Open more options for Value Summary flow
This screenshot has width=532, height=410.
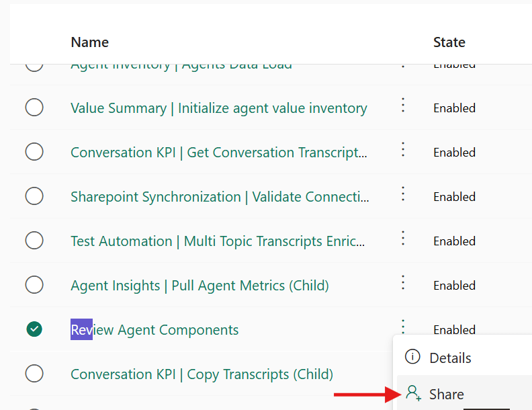coord(403,105)
